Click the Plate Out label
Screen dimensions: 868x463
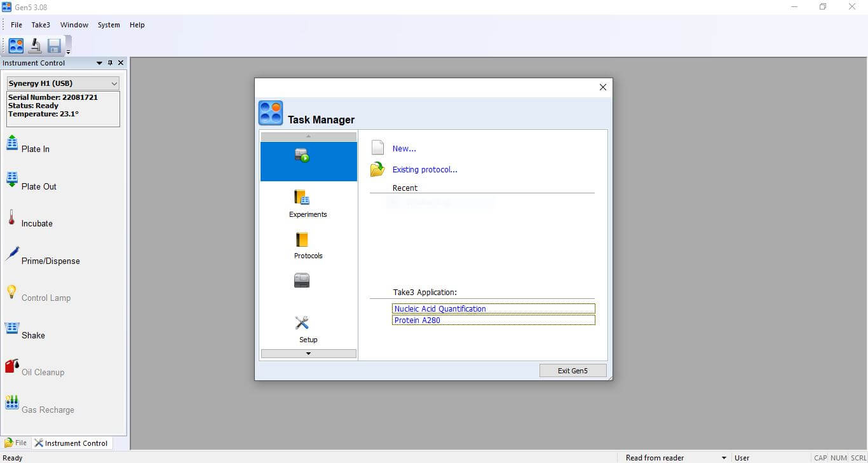click(39, 186)
